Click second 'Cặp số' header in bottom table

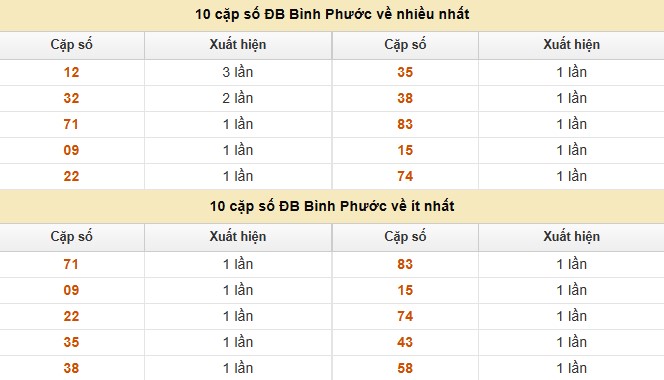coord(405,236)
